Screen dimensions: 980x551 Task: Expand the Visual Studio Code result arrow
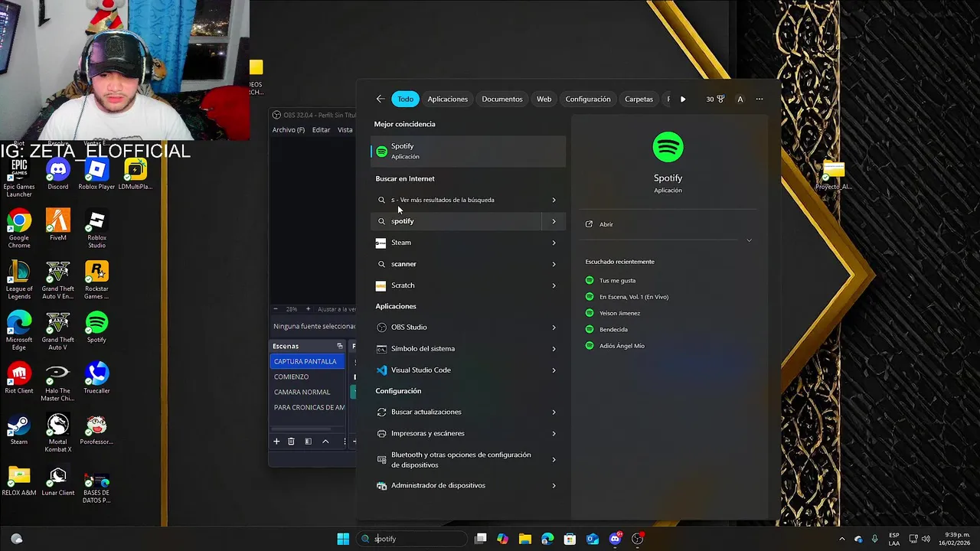click(x=554, y=370)
